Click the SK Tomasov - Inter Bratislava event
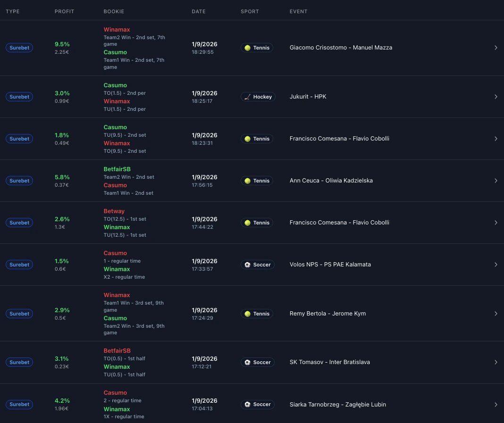The image size is (504, 423). pyautogui.click(x=329, y=362)
